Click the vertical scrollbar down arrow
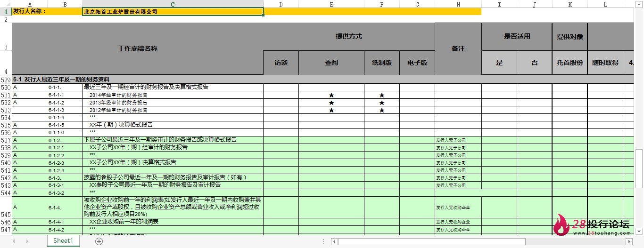The width and height of the screenshot is (644, 248). [x=639, y=231]
